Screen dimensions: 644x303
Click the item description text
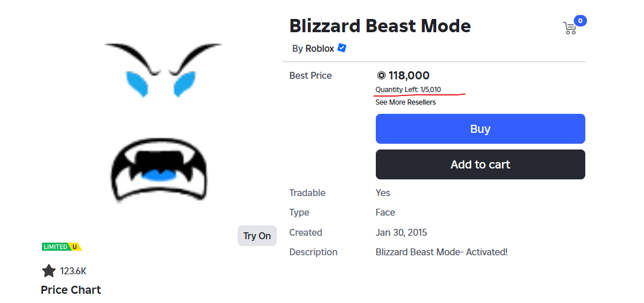coord(441,252)
